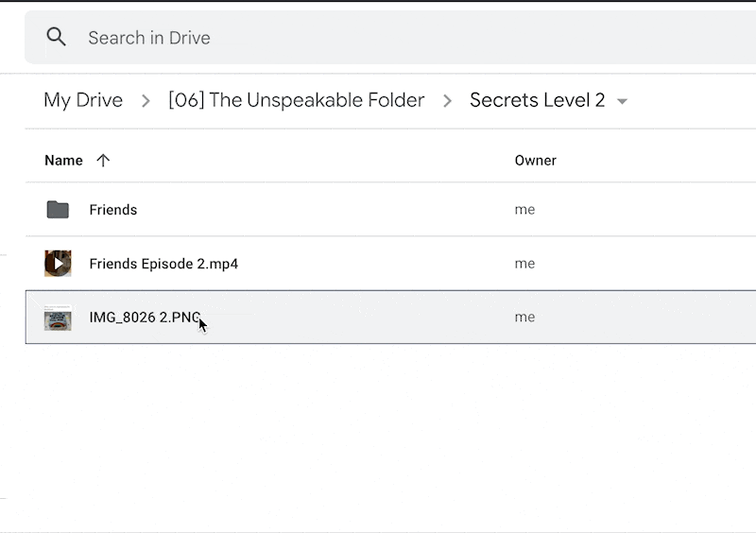Open [06] The Unspeakable Folder breadcrumb
This screenshot has height=533, width=756.
296,100
